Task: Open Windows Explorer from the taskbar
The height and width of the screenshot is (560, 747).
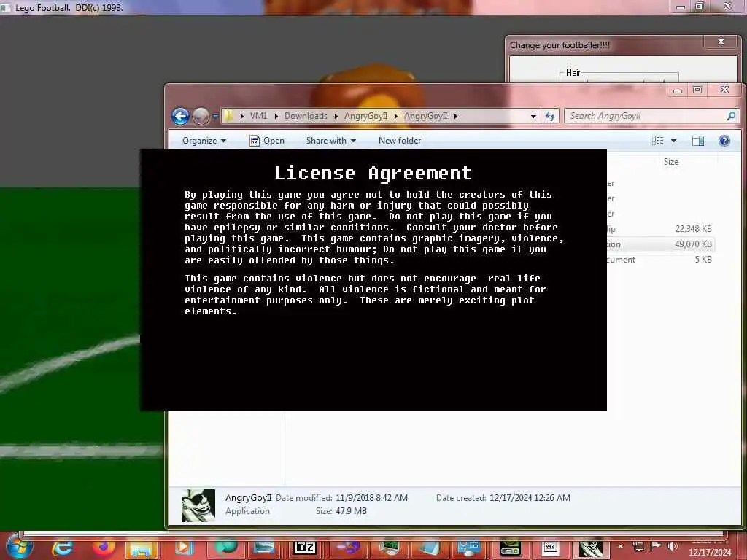Action: click(142, 548)
